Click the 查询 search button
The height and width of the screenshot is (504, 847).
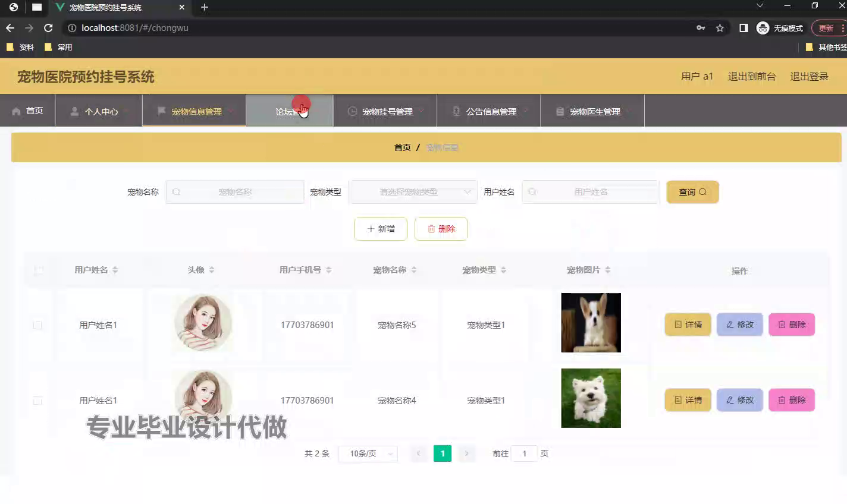point(692,192)
